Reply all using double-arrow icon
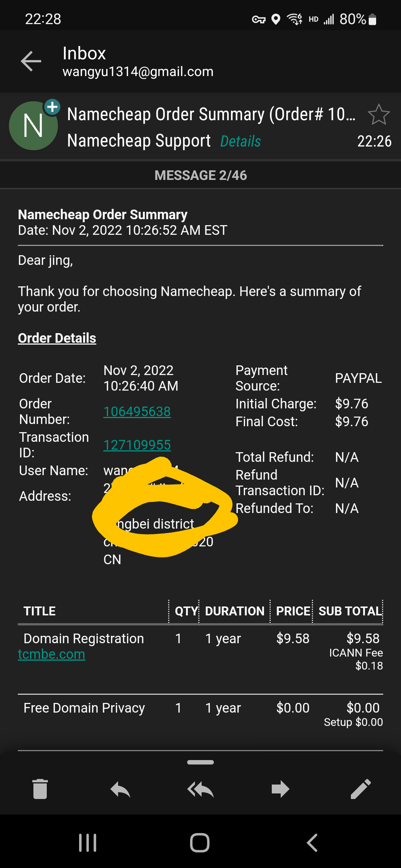Screen dimensions: 401x868 pos(200,789)
